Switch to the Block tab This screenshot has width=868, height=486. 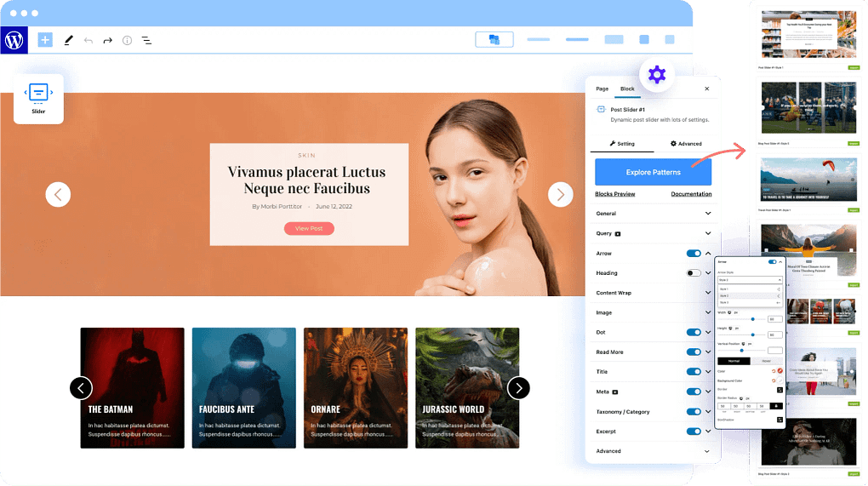pos(627,89)
